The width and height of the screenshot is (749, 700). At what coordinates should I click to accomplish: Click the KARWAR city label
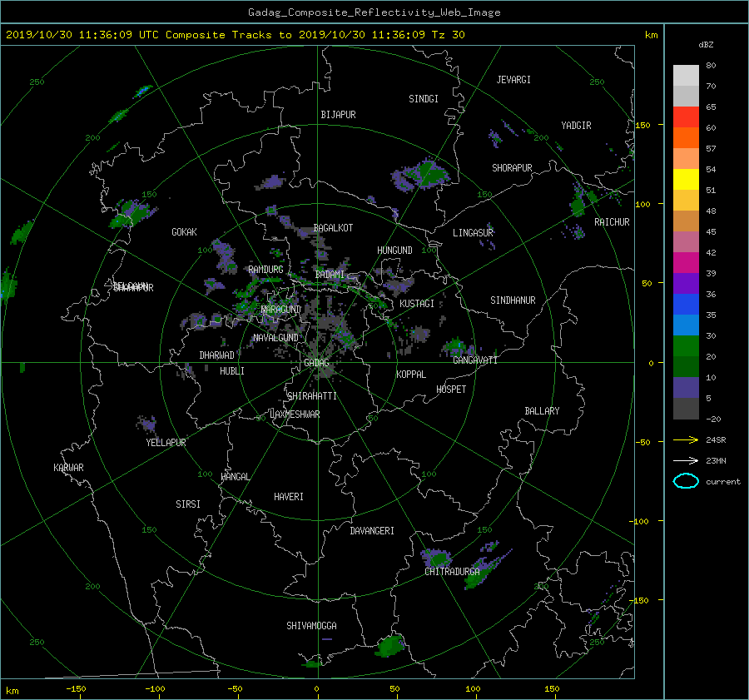(x=68, y=468)
